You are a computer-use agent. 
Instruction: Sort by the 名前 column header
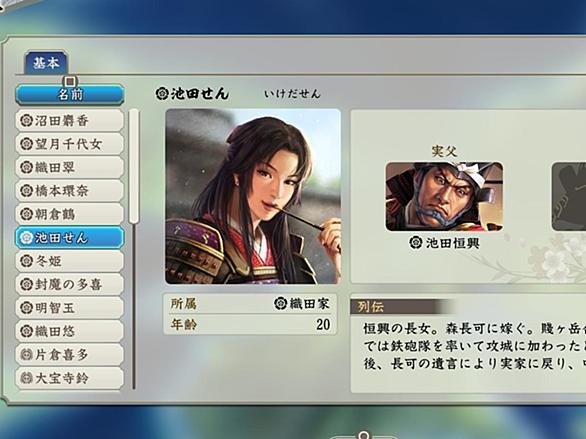tap(70, 95)
